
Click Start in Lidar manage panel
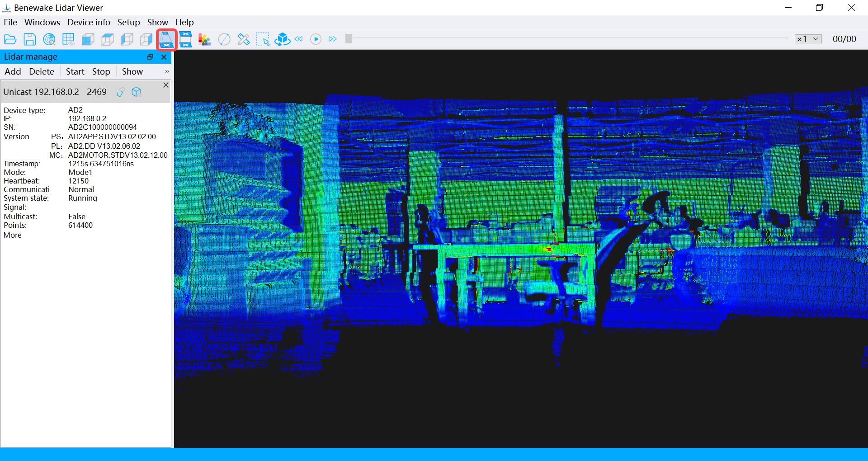[x=75, y=71]
